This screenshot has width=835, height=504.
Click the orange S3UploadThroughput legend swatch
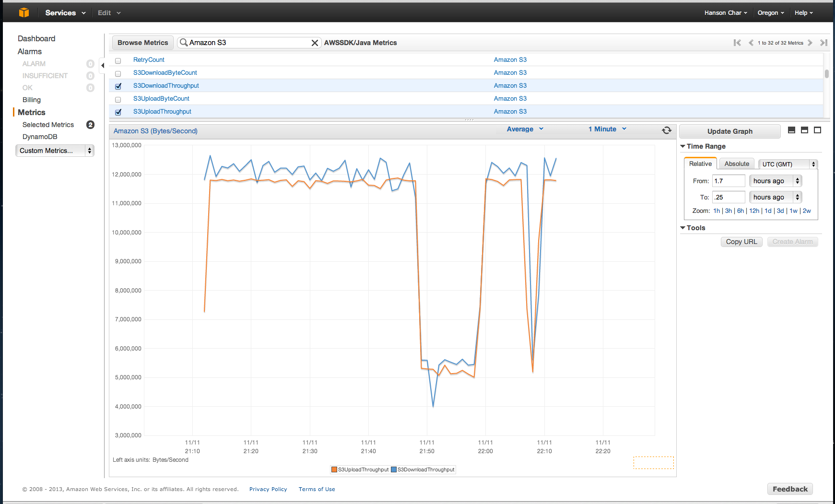click(x=334, y=469)
